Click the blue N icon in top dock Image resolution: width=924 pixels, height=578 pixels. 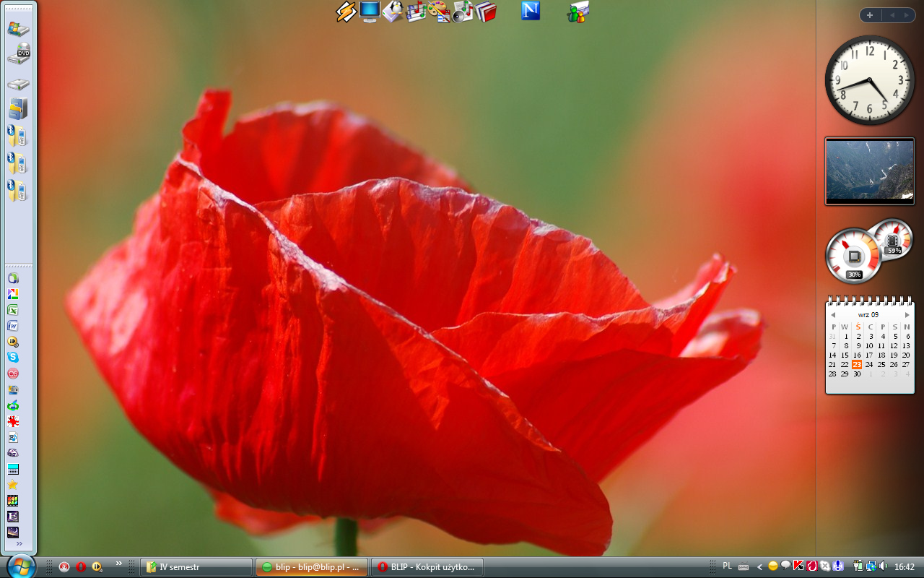(531, 11)
